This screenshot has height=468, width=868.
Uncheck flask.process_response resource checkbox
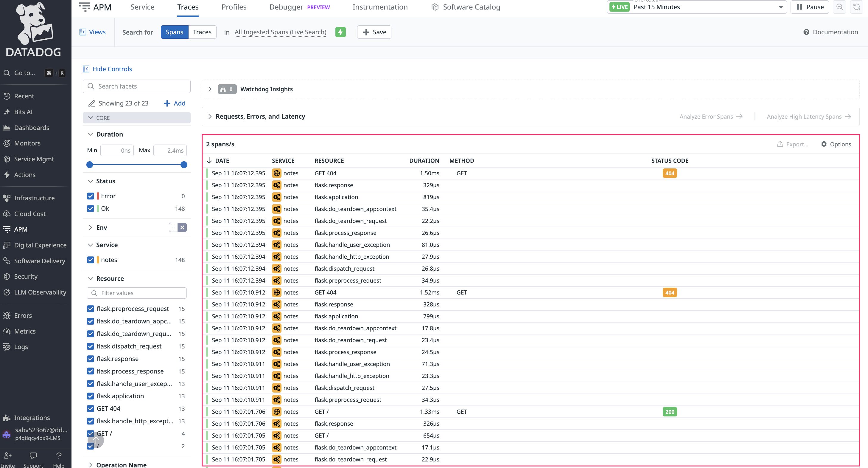(90, 371)
